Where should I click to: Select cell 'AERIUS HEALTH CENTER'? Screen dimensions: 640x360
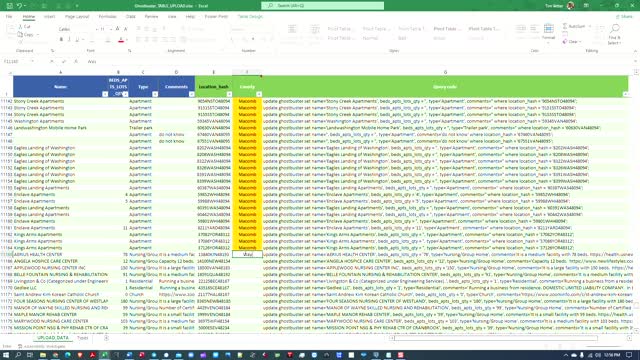(60, 254)
